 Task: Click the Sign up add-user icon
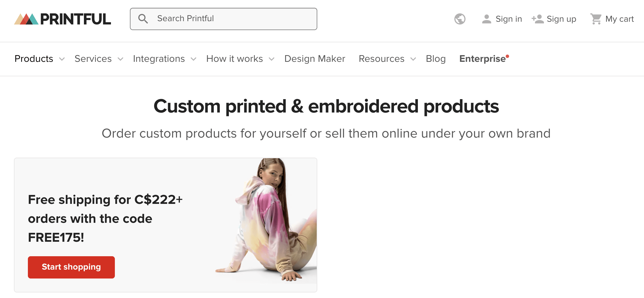tap(538, 19)
